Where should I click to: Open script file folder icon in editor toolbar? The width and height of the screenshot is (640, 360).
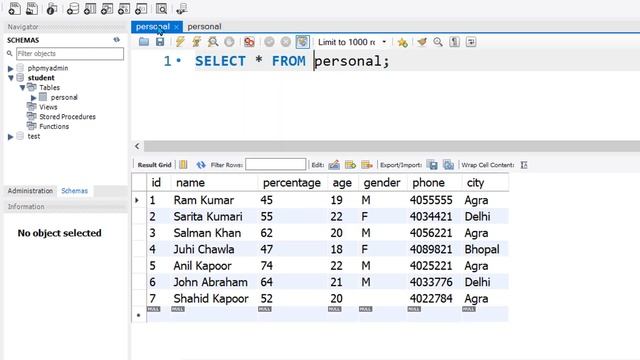[144, 42]
